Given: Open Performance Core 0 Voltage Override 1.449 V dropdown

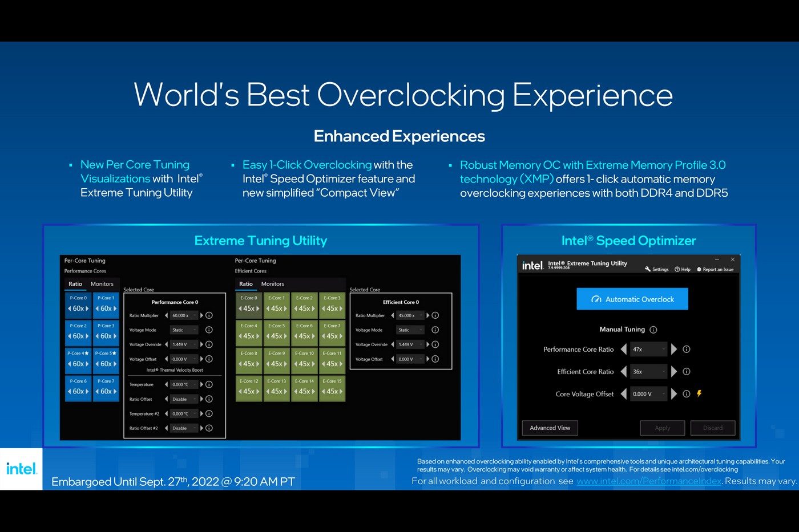Looking at the screenshot, I should (x=184, y=344).
